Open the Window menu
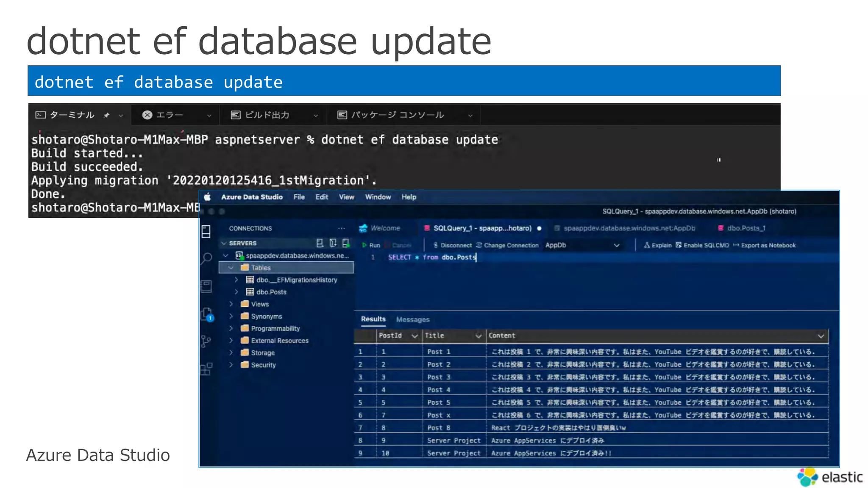868x488 pixels. click(378, 197)
